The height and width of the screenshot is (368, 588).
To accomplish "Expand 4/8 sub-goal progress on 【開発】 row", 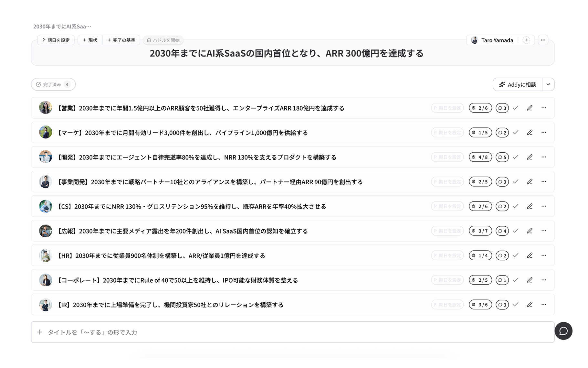I will (480, 157).
